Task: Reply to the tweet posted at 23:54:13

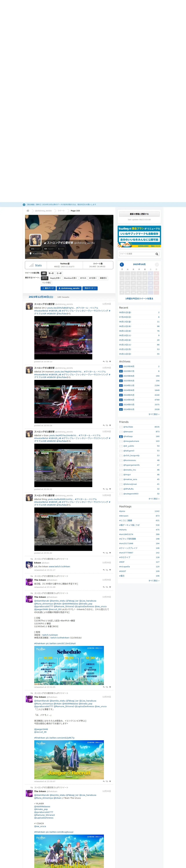Action: pos(104,362)
